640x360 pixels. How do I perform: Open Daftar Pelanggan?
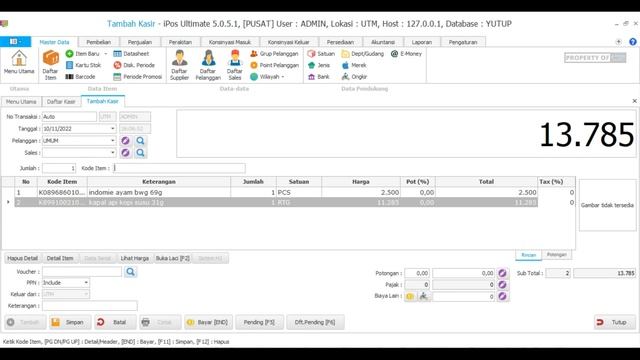[x=208, y=65]
